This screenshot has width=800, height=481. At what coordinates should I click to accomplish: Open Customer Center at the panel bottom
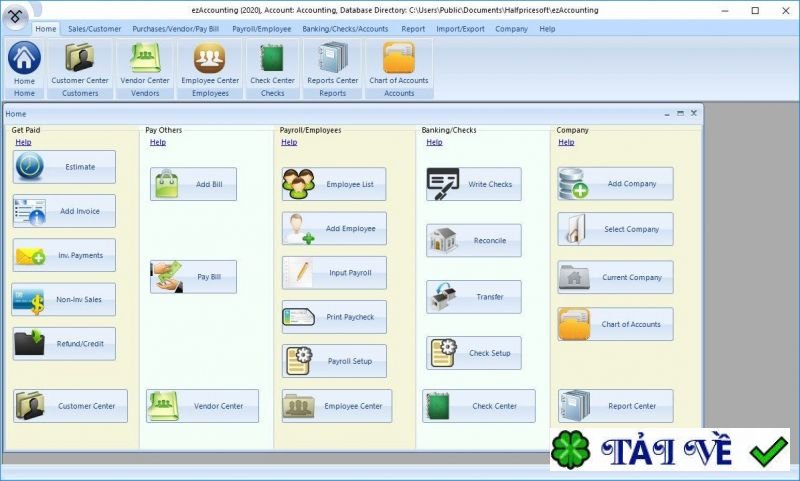[x=70, y=406]
